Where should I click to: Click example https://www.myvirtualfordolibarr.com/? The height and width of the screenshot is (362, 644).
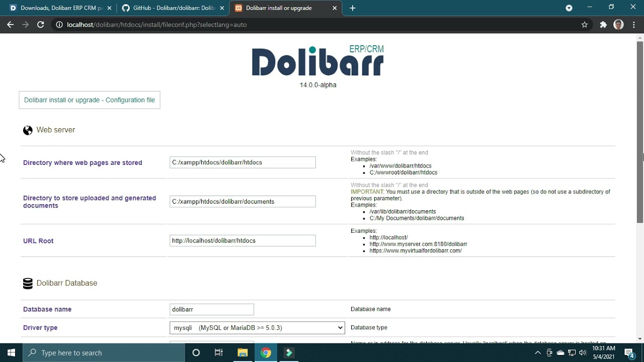tap(416, 251)
